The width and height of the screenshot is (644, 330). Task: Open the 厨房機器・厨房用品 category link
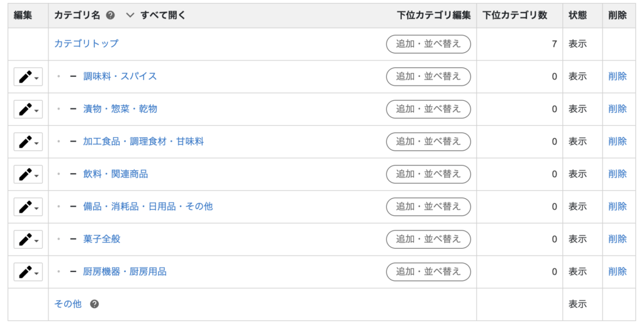point(125,272)
